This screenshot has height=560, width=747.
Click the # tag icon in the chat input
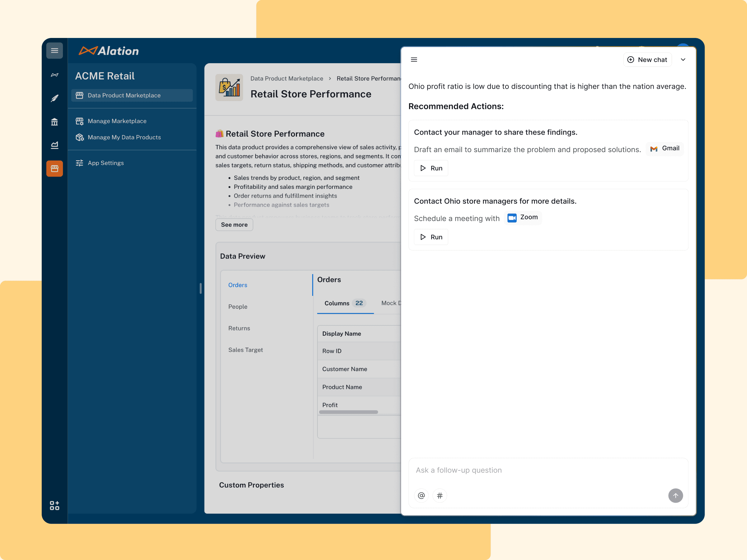point(440,496)
